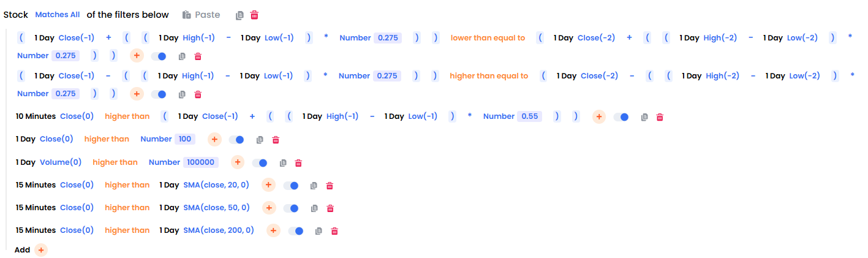
Task: Click plus icon on SMA(close, 50, 0) row
Action: [269, 208]
